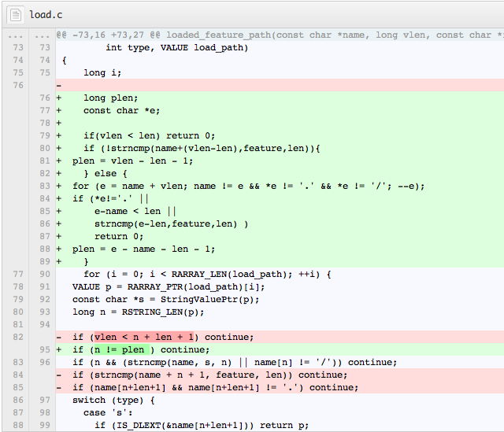Click the added line 'e-name < len ||'
Image resolution: width=504 pixels, height=432 pixels.
(135, 211)
